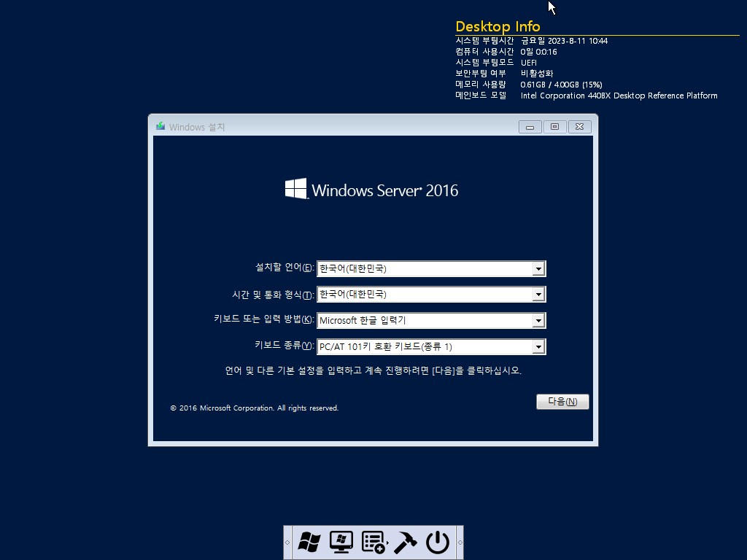747x560 pixels.
Task: Click the left diamond handle of the dock
Action: 287,542
